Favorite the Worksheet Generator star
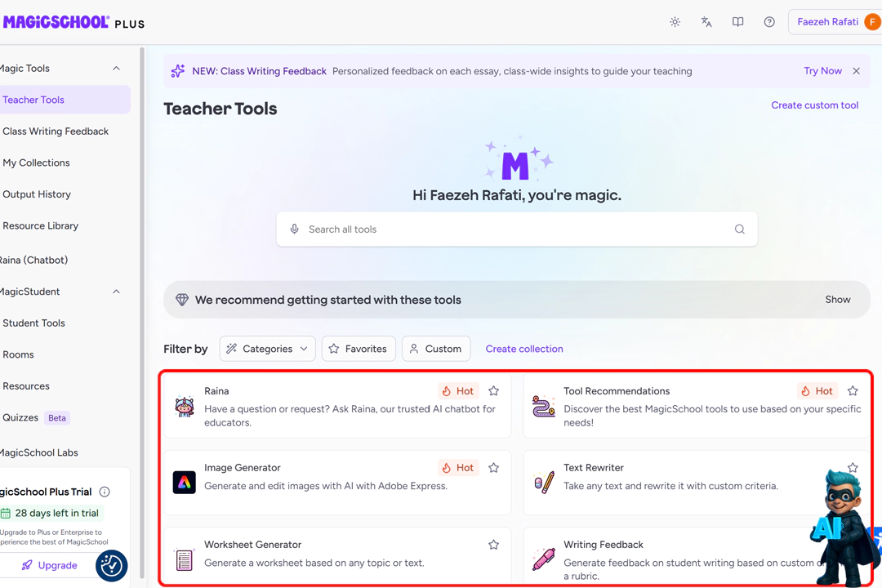The image size is (882, 588). point(493,544)
